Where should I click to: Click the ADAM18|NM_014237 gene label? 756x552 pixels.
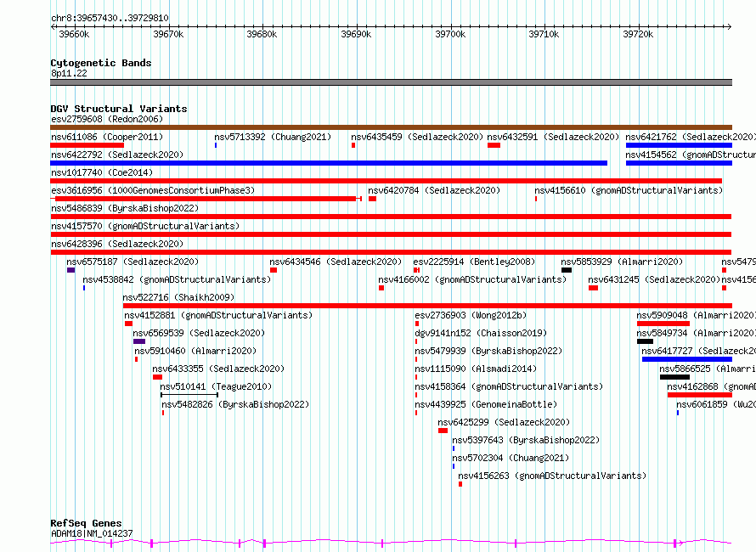92,533
